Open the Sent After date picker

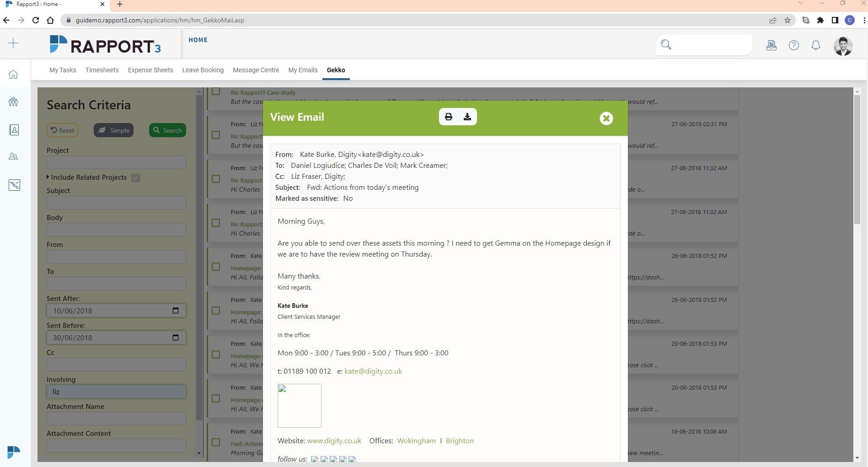pos(176,310)
